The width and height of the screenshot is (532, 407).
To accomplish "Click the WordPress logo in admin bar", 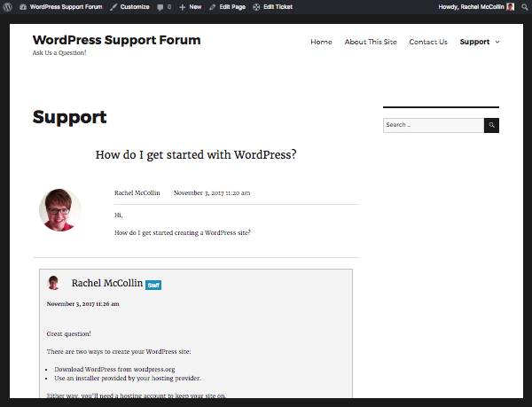I will coord(9,6).
